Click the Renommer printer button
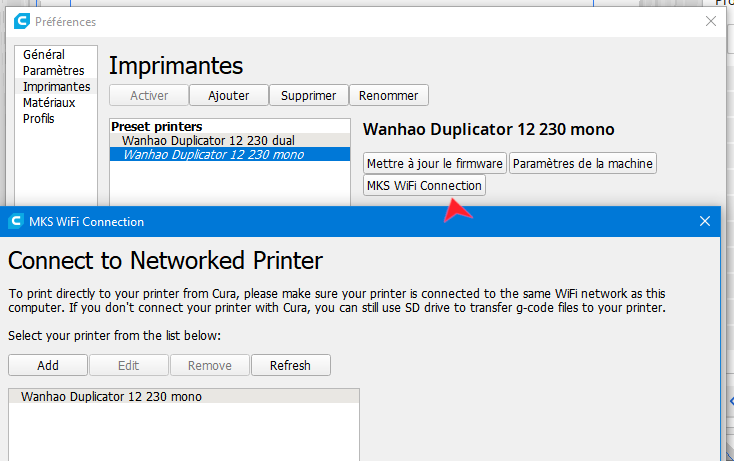This screenshot has width=734, height=461. tap(389, 95)
